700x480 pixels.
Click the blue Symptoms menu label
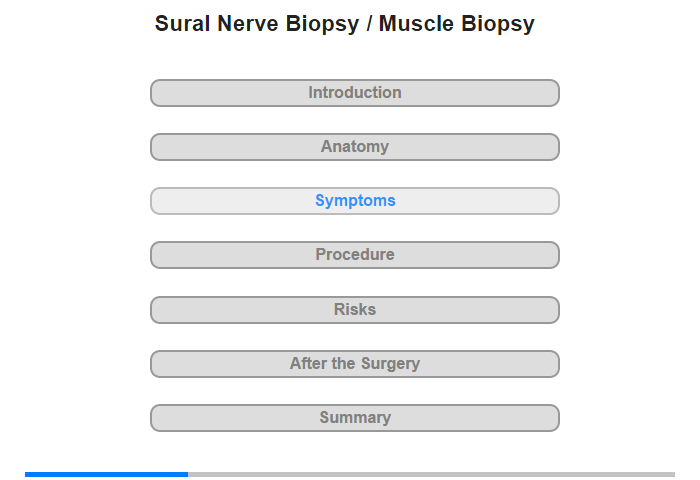[x=355, y=201]
